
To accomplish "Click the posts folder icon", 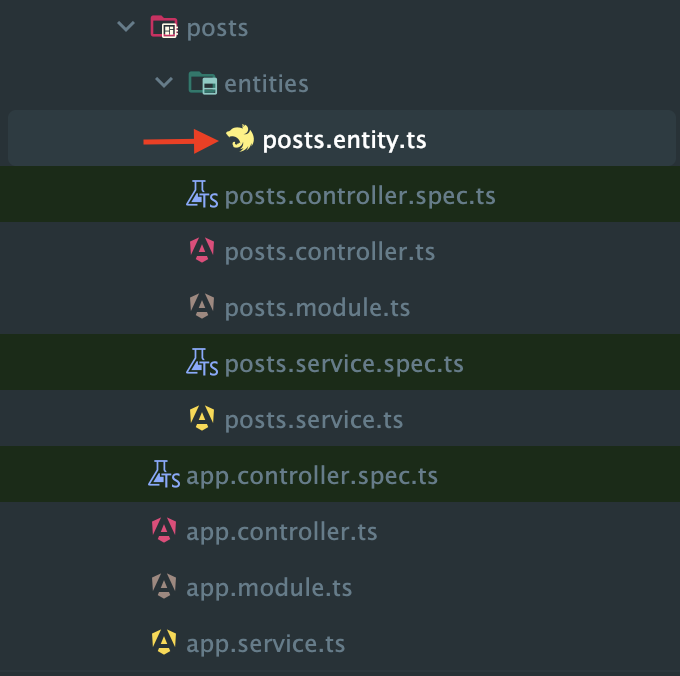I will (x=164, y=27).
